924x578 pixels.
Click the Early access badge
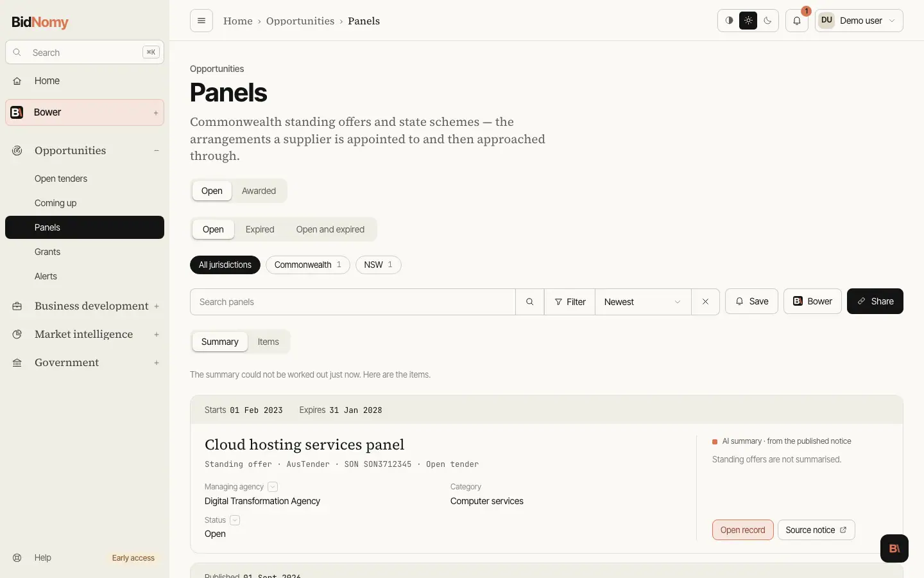133,558
